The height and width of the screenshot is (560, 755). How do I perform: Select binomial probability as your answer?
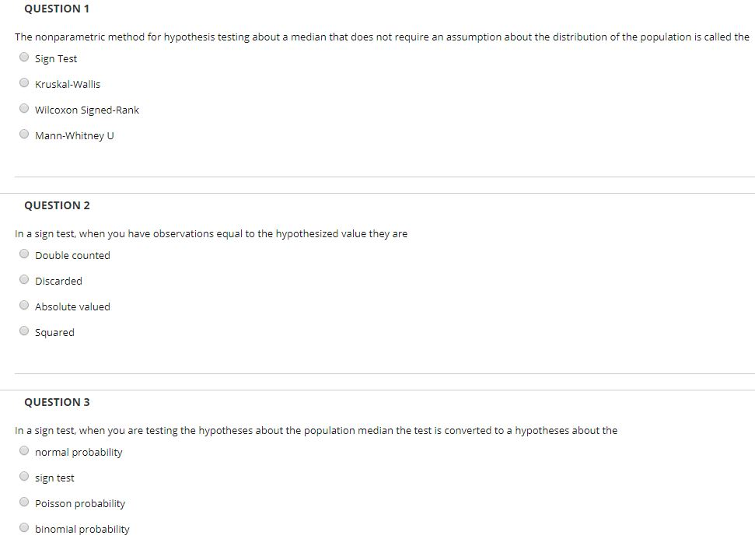point(24,527)
